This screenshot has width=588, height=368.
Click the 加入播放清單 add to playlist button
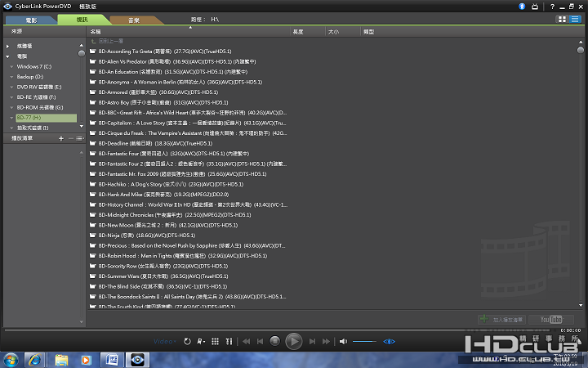pyautogui.click(x=501, y=320)
